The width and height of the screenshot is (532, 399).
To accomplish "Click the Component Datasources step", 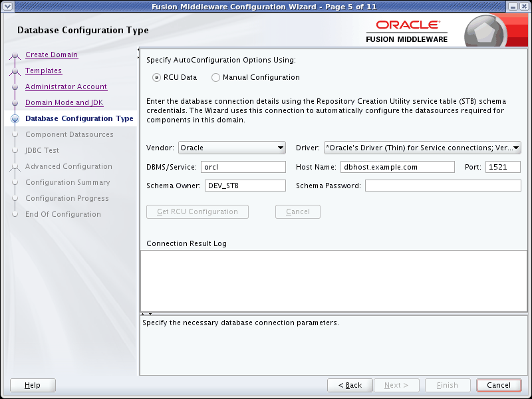I will coord(70,134).
